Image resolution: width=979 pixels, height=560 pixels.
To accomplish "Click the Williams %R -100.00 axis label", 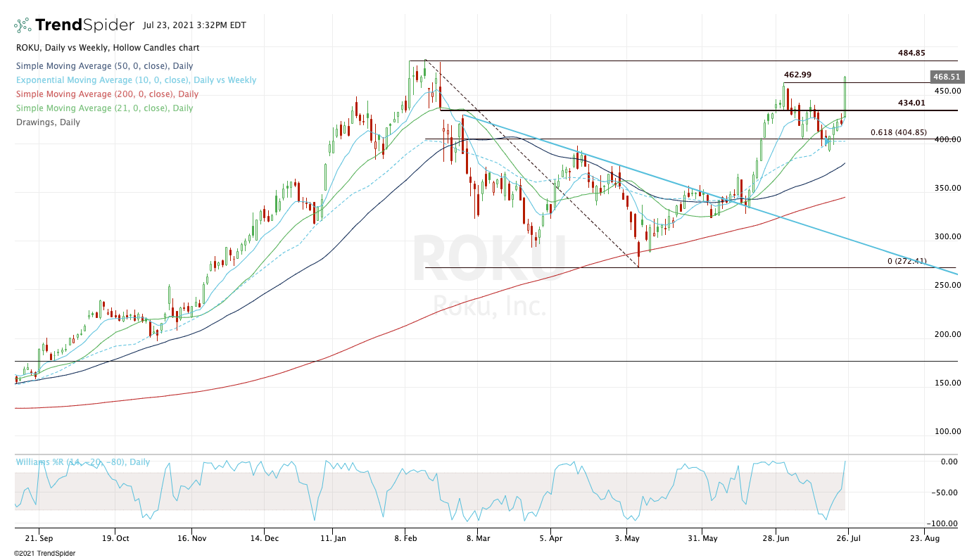I will point(944,523).
